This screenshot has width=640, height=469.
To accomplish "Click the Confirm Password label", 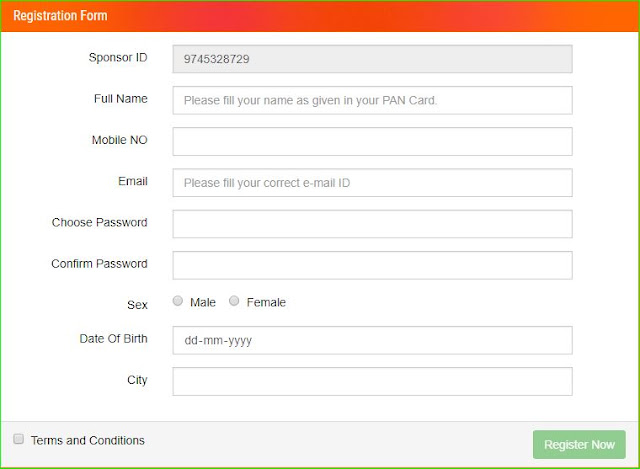I will [x=99, y=264].
